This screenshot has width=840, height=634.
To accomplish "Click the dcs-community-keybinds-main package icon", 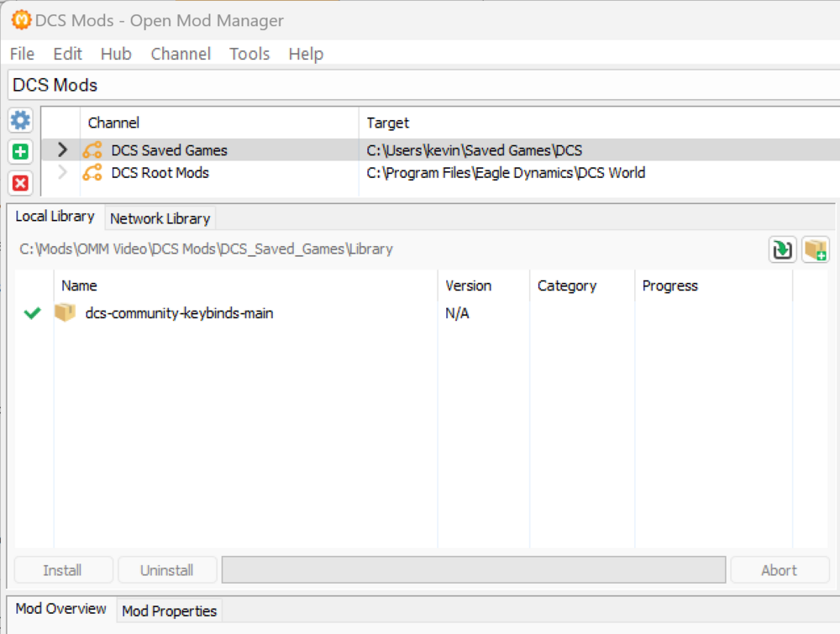I will pos(66,313).
